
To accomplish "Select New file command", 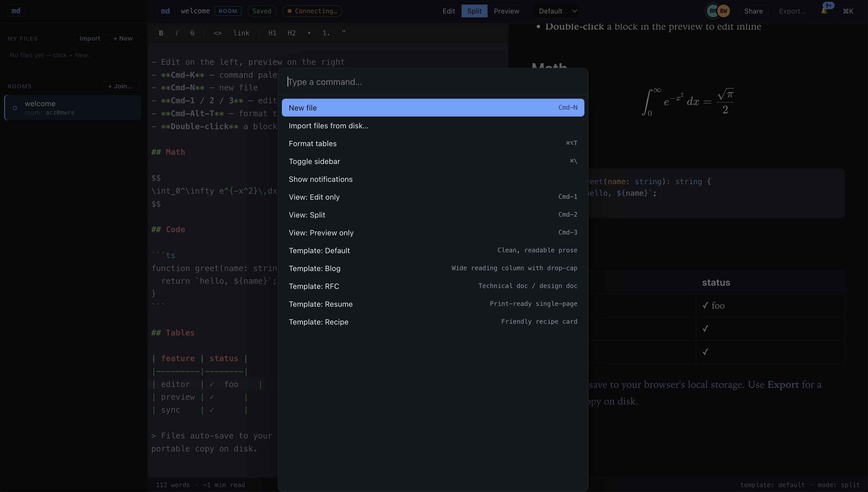I will [x=433, y=107].
